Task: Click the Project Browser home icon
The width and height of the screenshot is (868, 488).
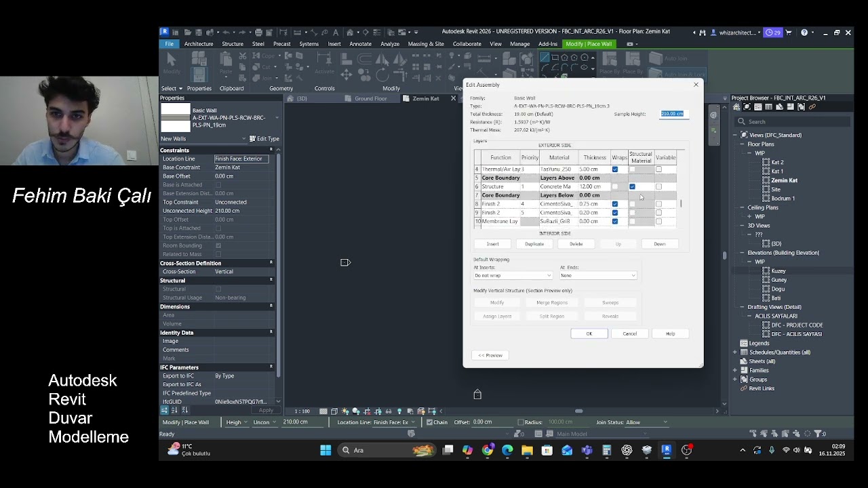Action: pos(737,107)
